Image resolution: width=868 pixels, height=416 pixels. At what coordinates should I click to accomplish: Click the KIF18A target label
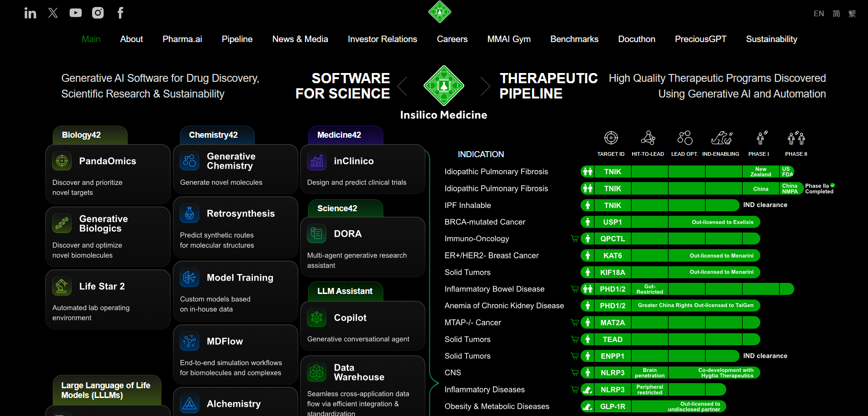click(x=612, y=272)
